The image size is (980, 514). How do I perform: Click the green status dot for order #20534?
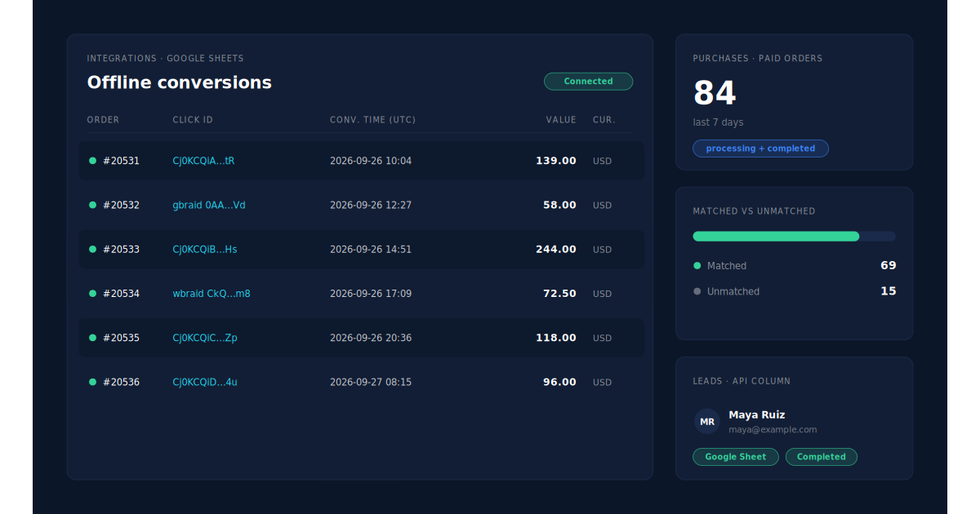click(92, 293)
